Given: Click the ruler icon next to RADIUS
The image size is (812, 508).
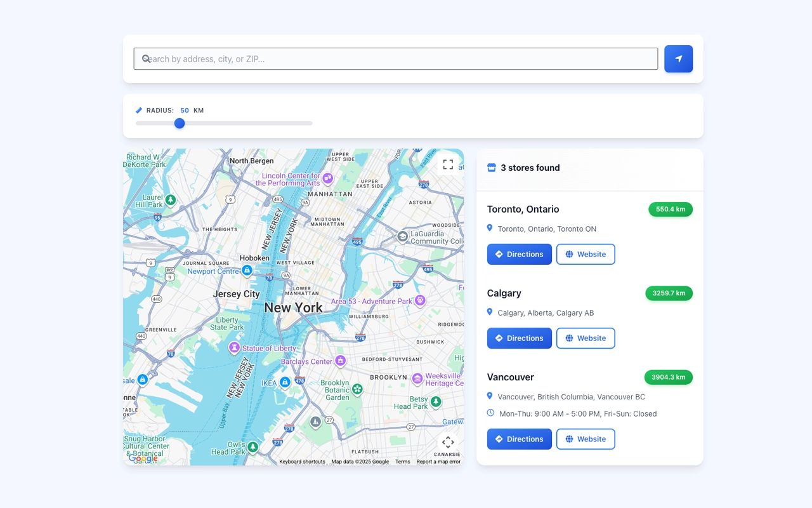Looking at the screenshot, I should (139, 110).
